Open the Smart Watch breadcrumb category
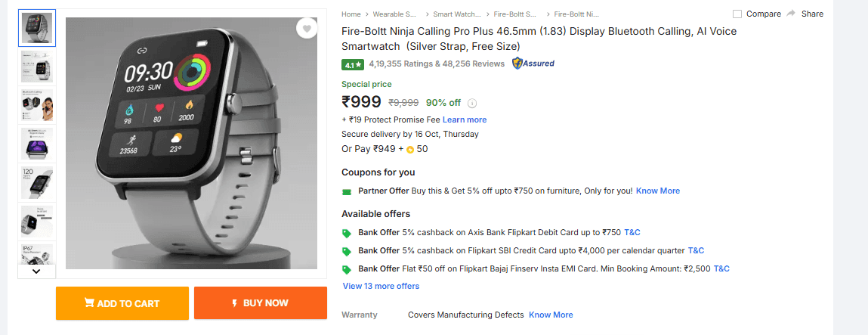The height and width of the screenshot is (335, 868). [456, 14]
